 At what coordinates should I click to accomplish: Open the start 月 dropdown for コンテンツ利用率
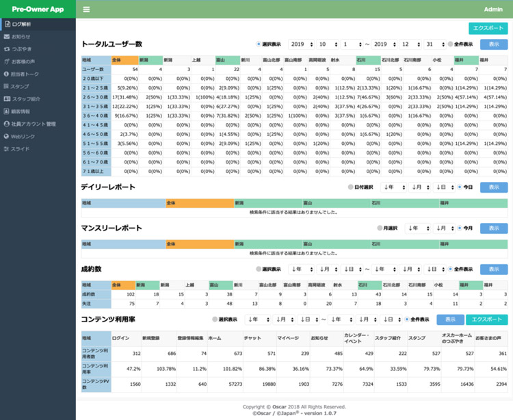284,319
